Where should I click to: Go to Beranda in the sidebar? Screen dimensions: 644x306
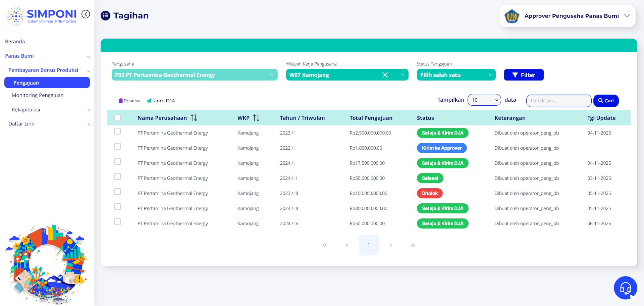(15, 42)
